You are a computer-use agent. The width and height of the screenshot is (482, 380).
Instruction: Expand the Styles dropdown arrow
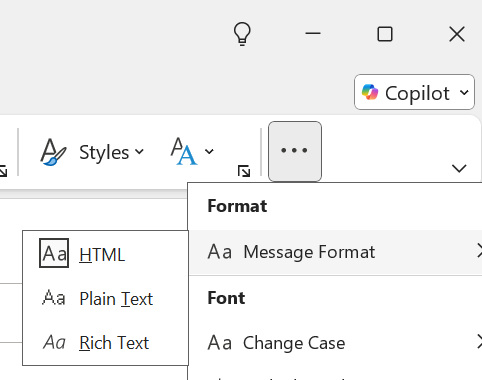(x=139, y=152)
